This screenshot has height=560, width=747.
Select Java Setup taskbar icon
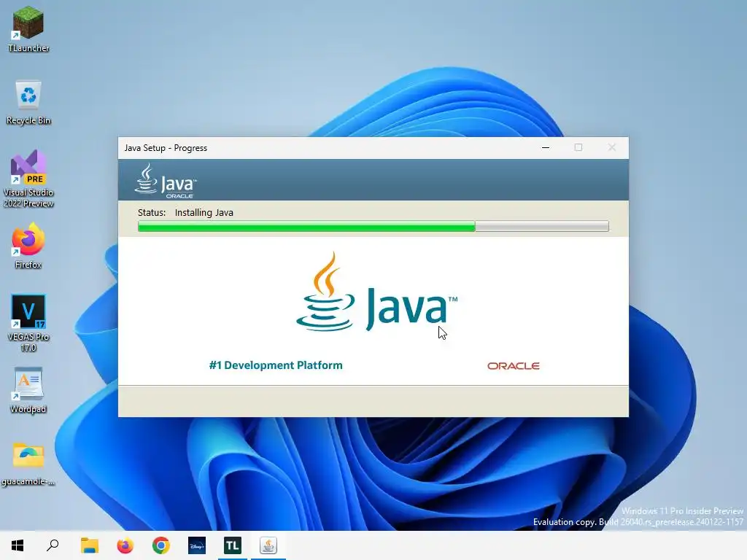(x=268, y=545)
